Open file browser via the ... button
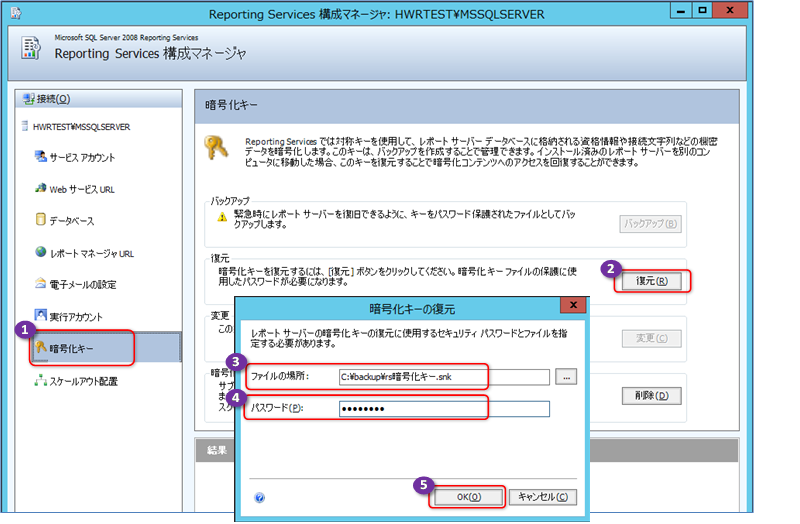 566,377
